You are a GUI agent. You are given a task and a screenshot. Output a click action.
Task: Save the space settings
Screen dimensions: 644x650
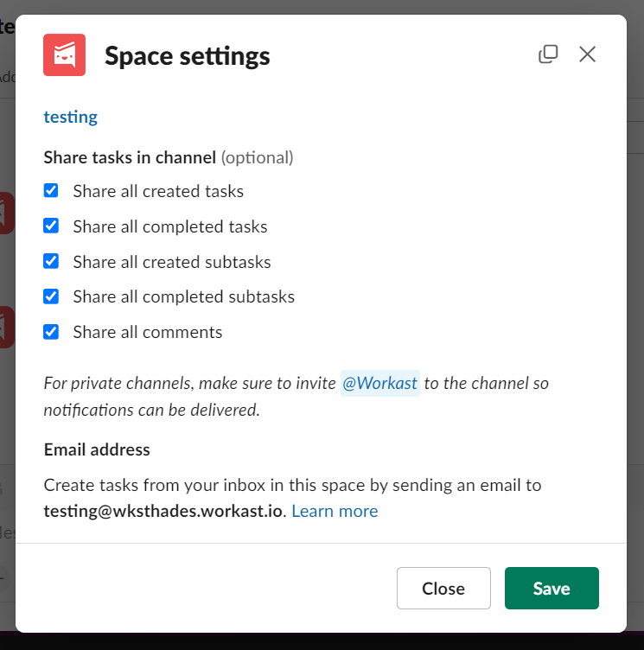(x=552, y=588)
